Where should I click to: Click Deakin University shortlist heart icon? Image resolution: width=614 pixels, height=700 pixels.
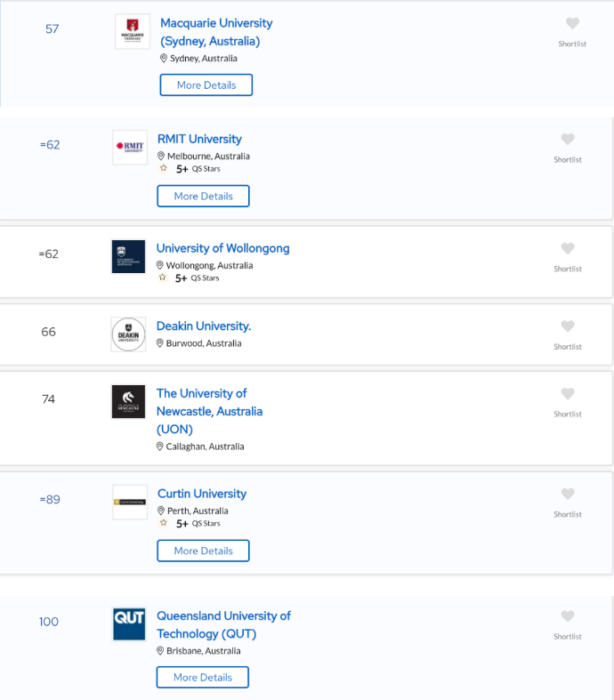(568, 326)
